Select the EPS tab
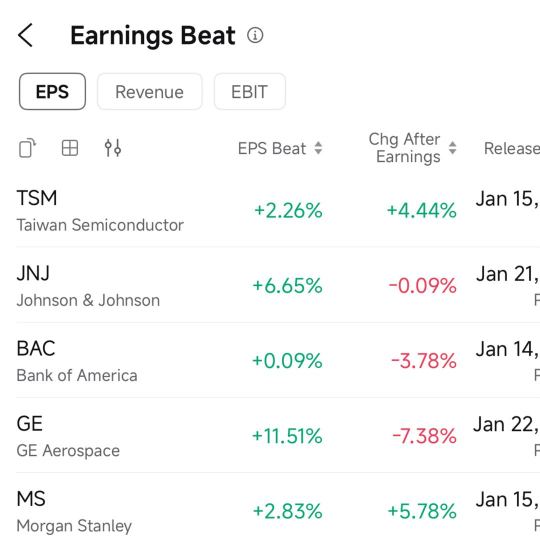 [52, 92]
